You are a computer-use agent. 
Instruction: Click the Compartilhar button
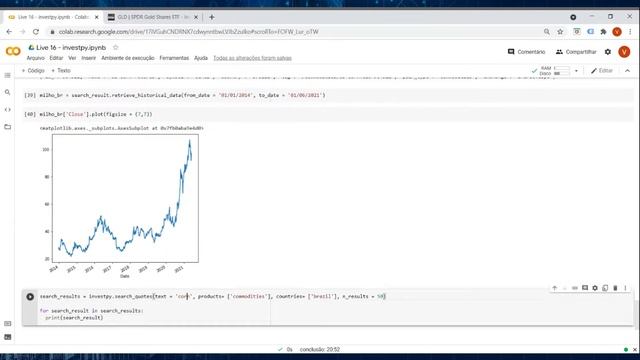pos(576,52)
